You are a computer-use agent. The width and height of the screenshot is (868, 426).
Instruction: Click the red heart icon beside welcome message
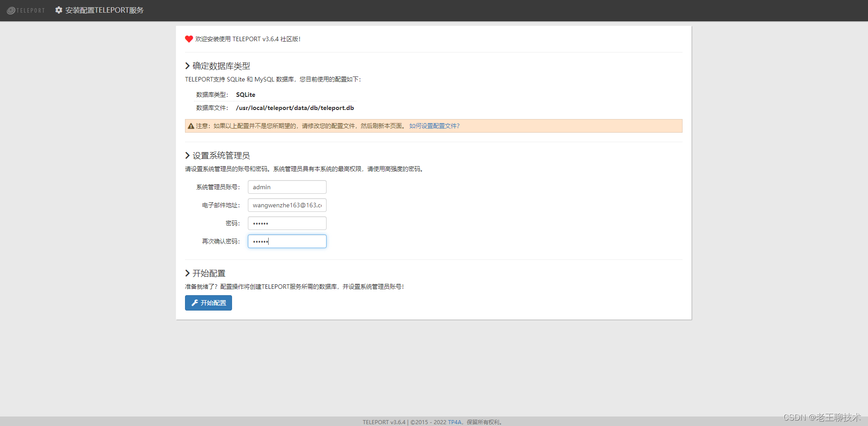(189, 39)
